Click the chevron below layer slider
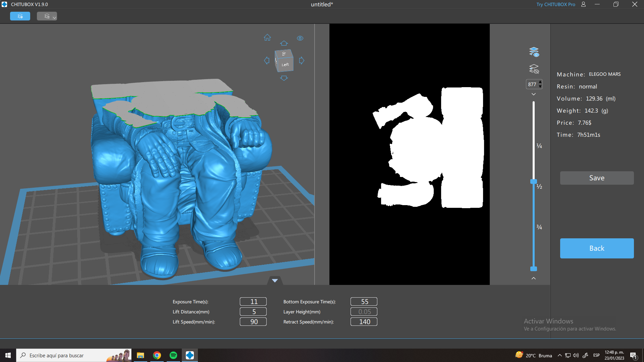Viewport: 644px width, 362px height. pyautogui.click(x=534, y=278)
